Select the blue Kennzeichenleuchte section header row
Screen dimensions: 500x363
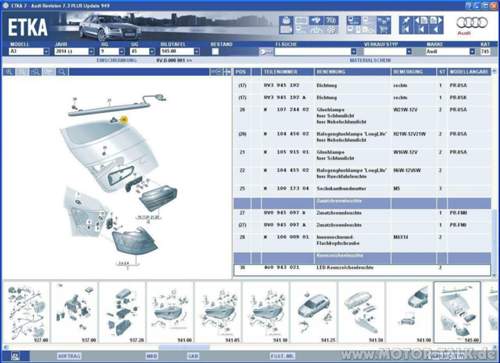coord(362,257)
